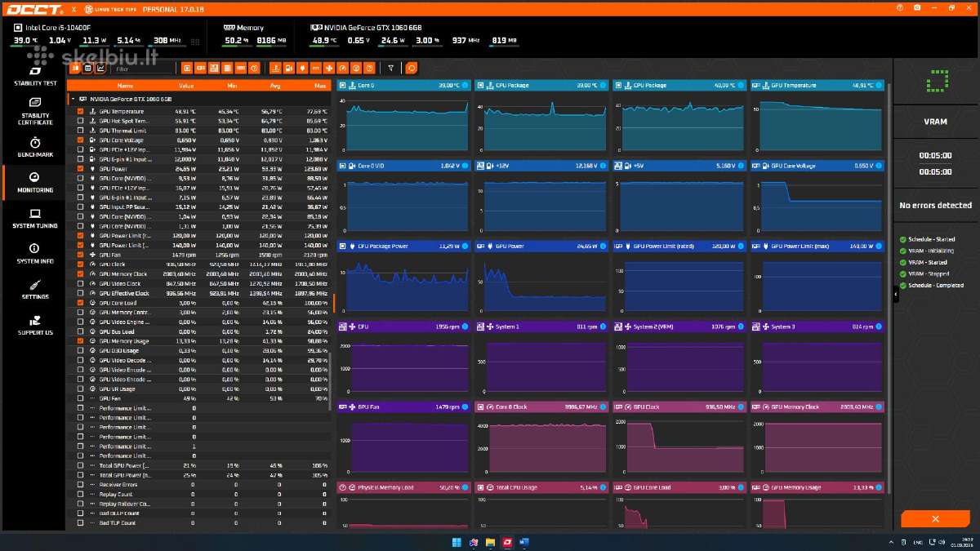
Task: Sort the table by the Min column
Action: 232,85
